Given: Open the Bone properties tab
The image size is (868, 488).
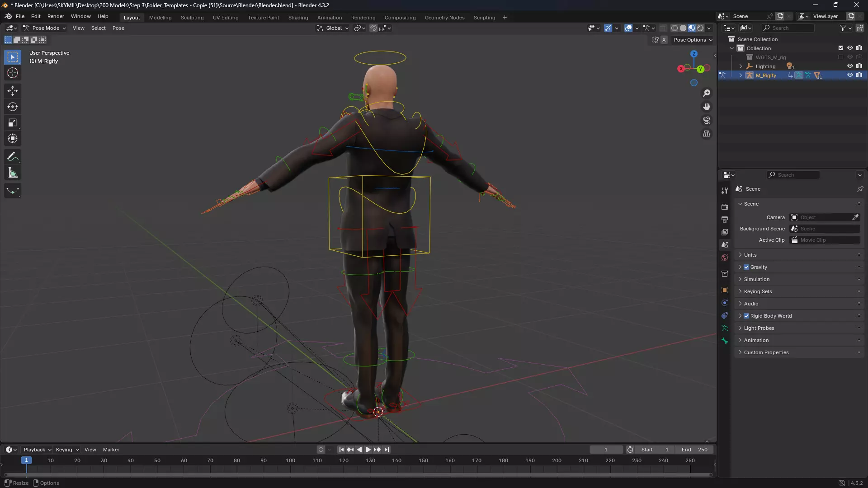Looking at the screenshot, I should [x=725, y=341].
